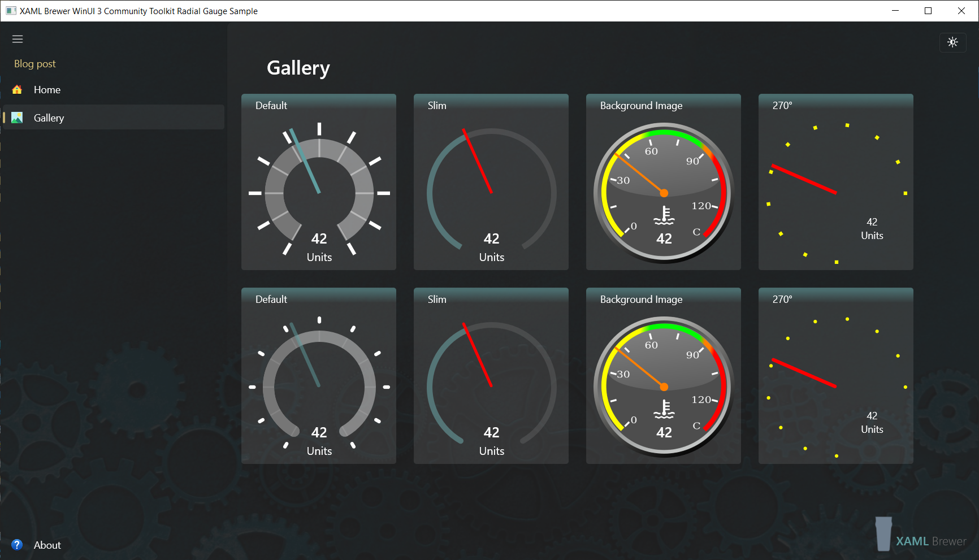Screen dimensions: 979x560
Task: Click the bottom row 270° gauge needle
Action: coord(804,373)
